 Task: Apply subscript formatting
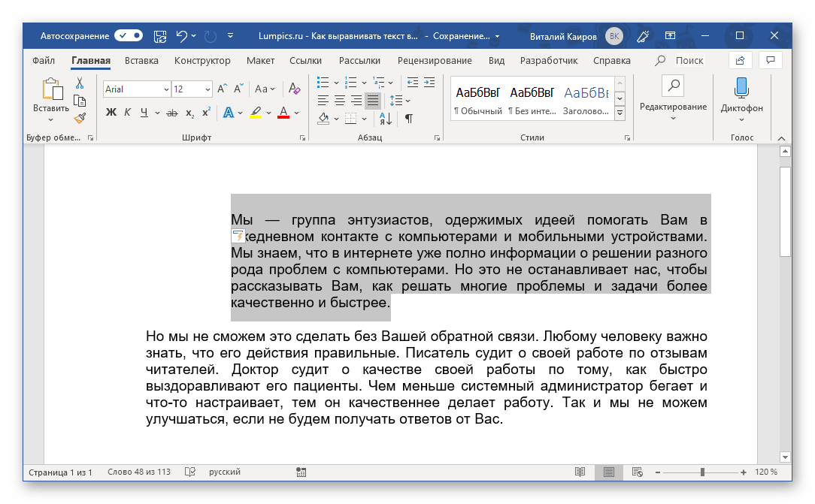tap(189, 113)
